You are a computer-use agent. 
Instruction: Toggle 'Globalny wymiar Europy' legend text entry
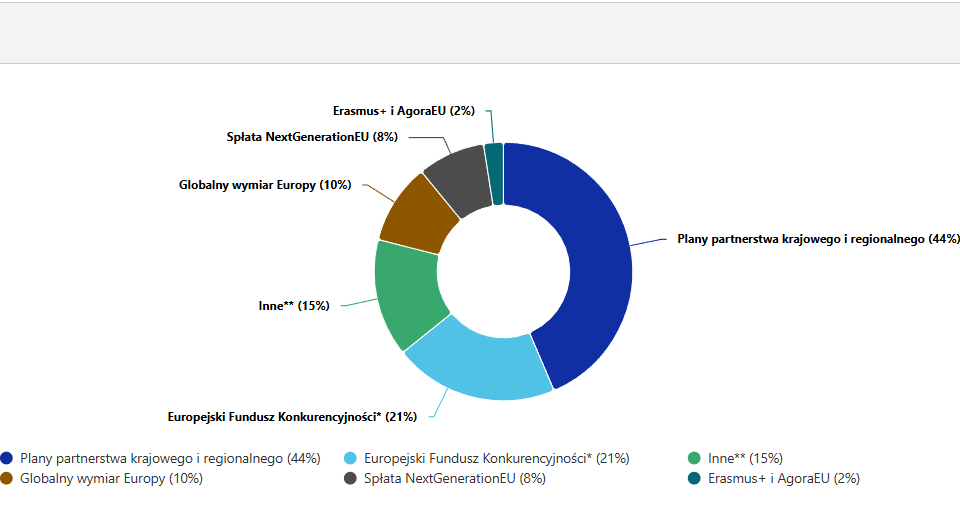[x=111, y=478]
